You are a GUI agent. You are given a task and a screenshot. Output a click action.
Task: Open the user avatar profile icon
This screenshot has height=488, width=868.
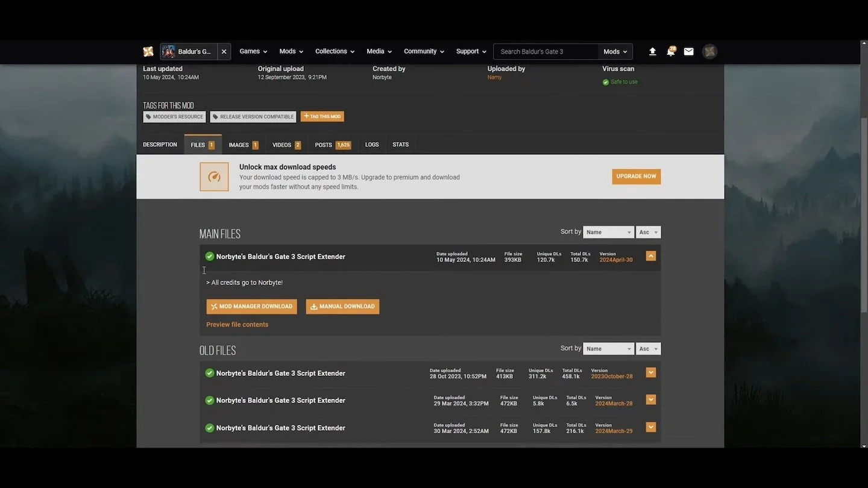(x=710, y=52)
